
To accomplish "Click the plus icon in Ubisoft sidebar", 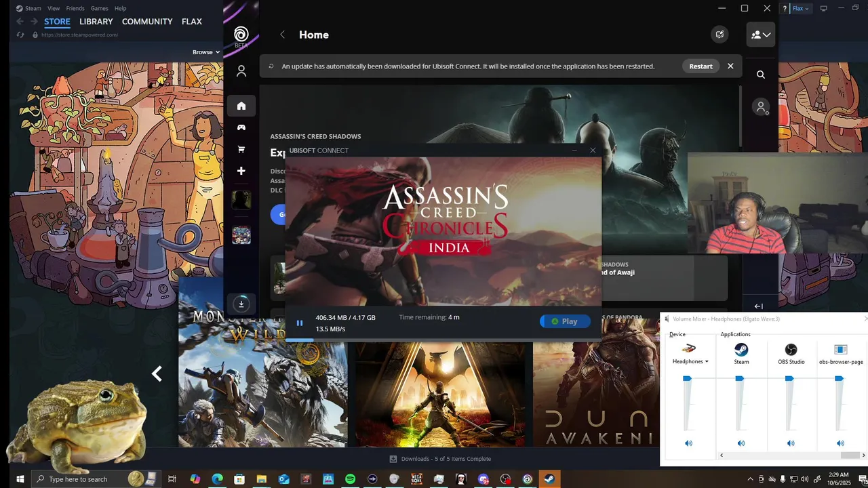I will [x=241, y=171].
